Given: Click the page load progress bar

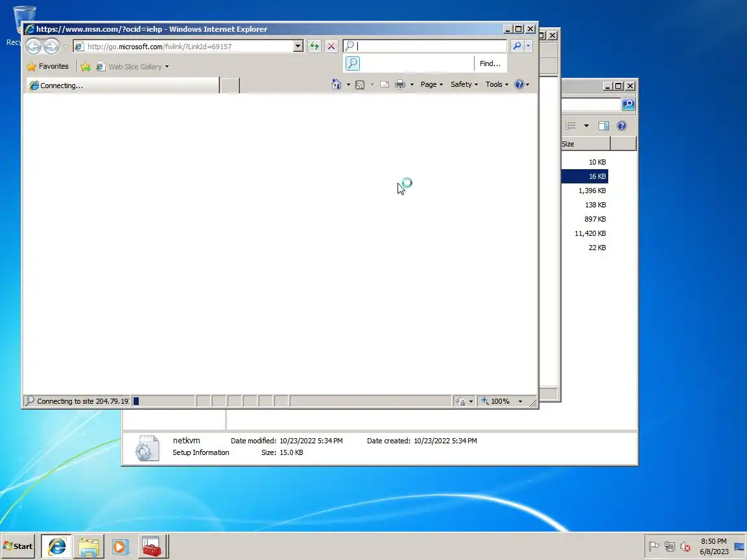Looking at the screenshot, I should 163,401.
